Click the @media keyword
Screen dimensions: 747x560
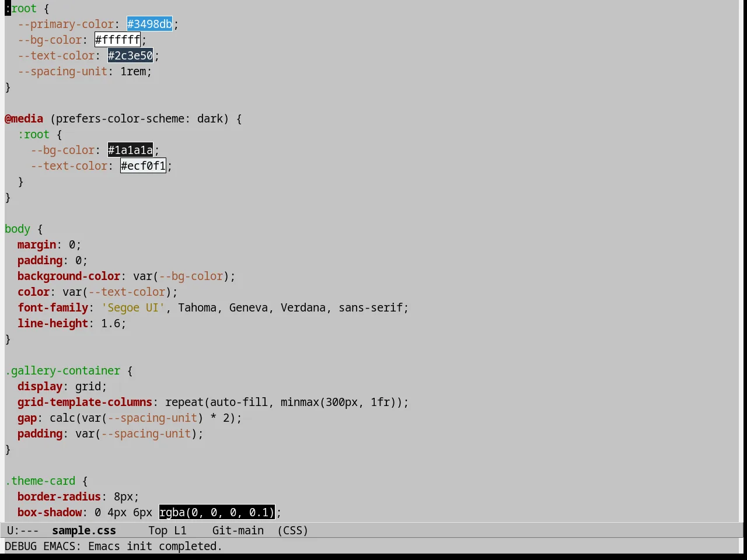24,118
